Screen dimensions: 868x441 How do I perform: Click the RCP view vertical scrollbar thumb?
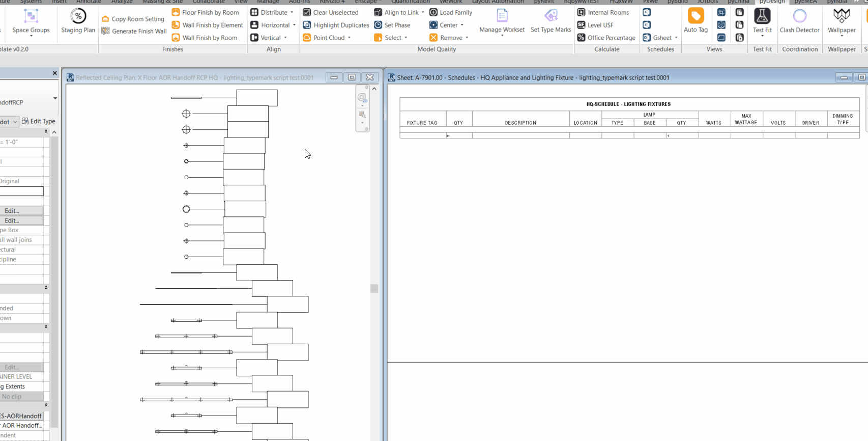[374, 288]
